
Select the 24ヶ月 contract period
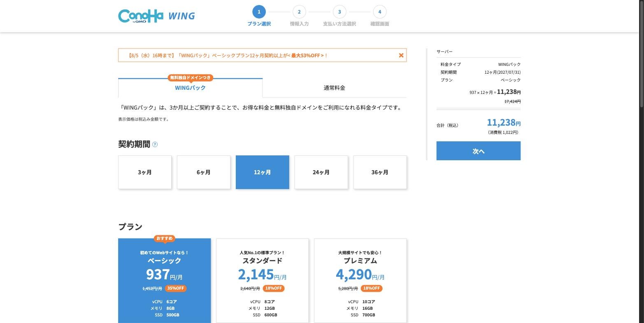pos(321,172)
